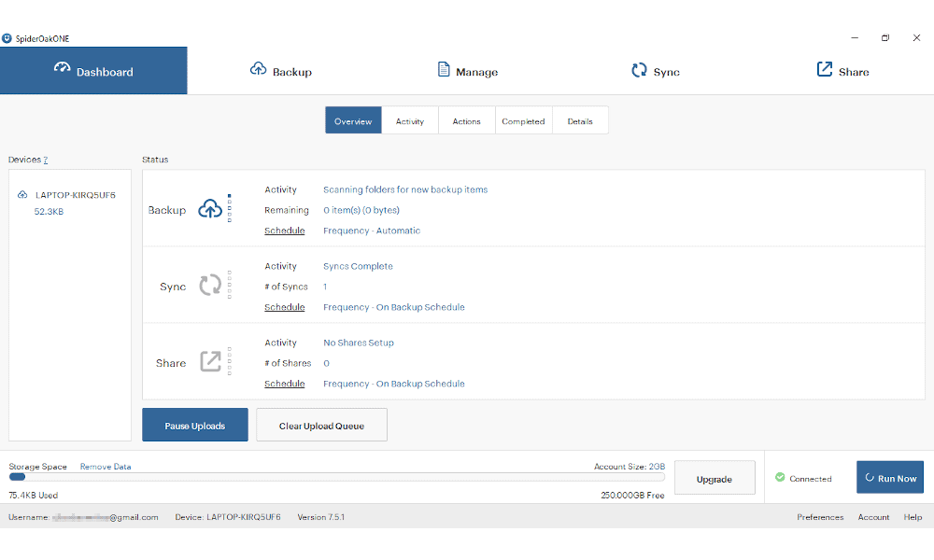Click the storage space usage bar
This screenshot has width=934, height=560.
click(336, 477)
